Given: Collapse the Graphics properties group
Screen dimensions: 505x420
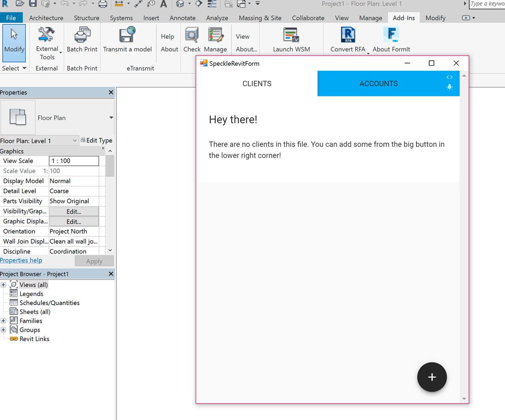Looking at the screenshot, I should coord(103,149).
